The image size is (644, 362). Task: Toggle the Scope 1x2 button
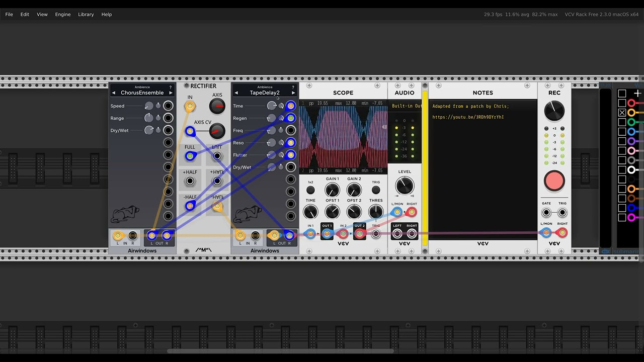click(310, 190)
